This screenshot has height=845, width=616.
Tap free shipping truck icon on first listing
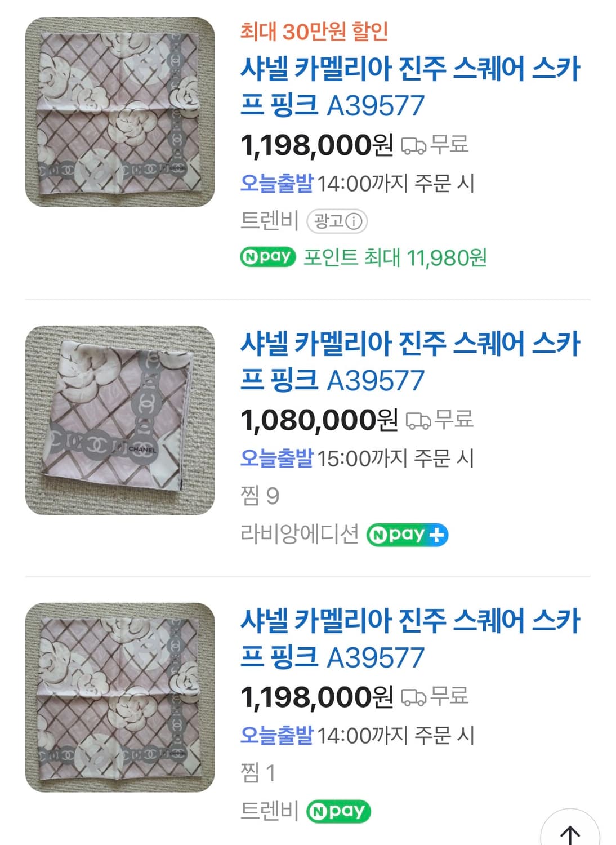coord(413,146)
